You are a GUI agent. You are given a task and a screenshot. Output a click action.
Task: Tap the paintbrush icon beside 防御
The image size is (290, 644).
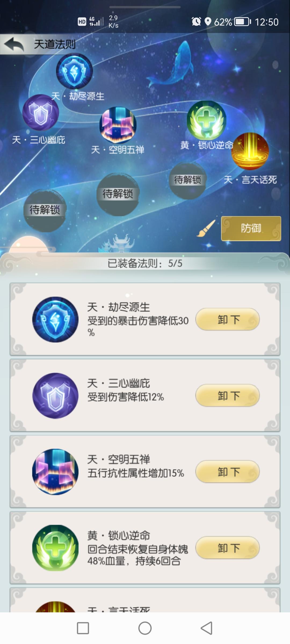pos(206,228)
